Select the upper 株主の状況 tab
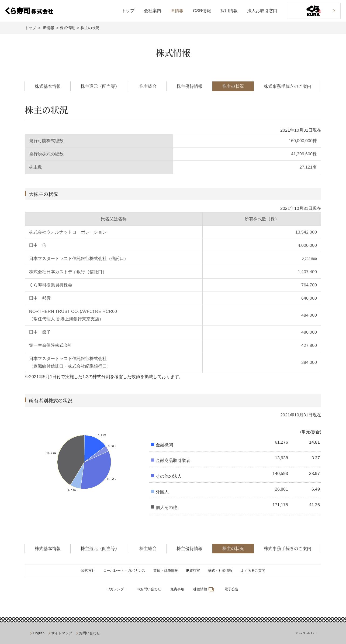The image size is (346, 644). click(233, 86)
